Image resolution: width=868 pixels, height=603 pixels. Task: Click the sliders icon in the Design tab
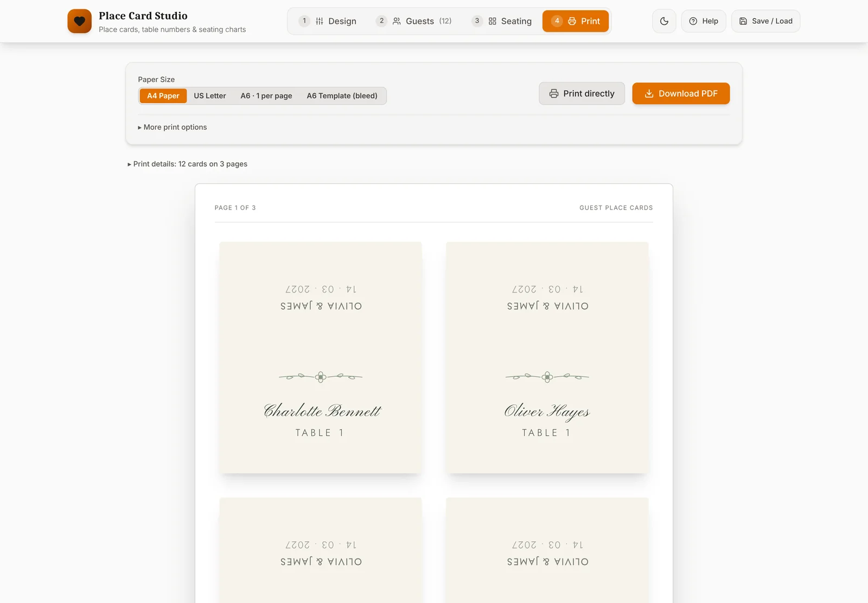click(x=320, y=21)
